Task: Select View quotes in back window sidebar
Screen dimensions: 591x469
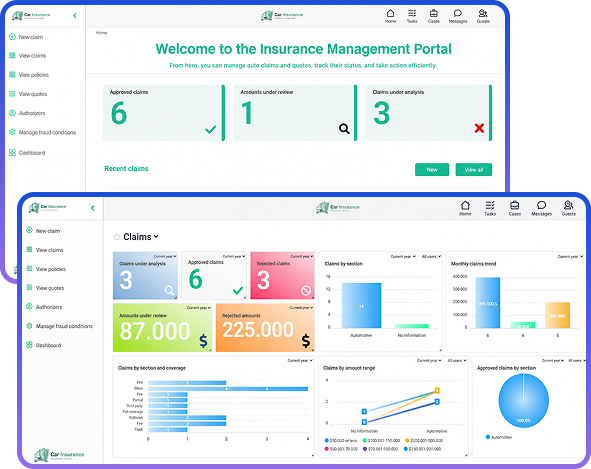Action: pos(28,94)
